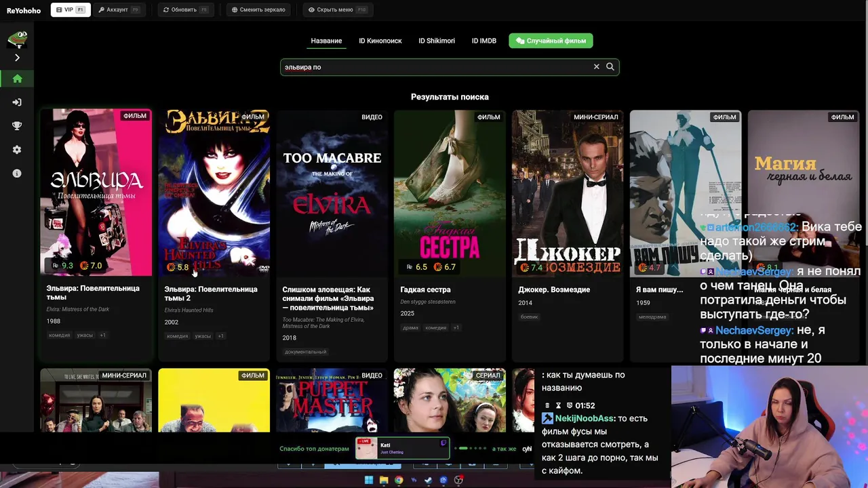
Task: Click the Обновить button
Action: click(185, 10)
